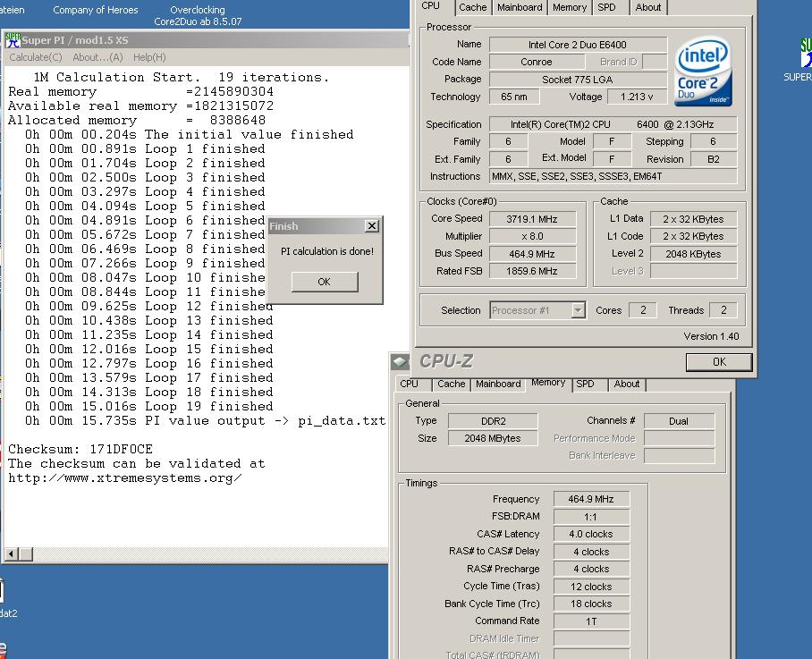Open the About...(A) menu in Super PI
812x659 pixels.
click(97, 57)
